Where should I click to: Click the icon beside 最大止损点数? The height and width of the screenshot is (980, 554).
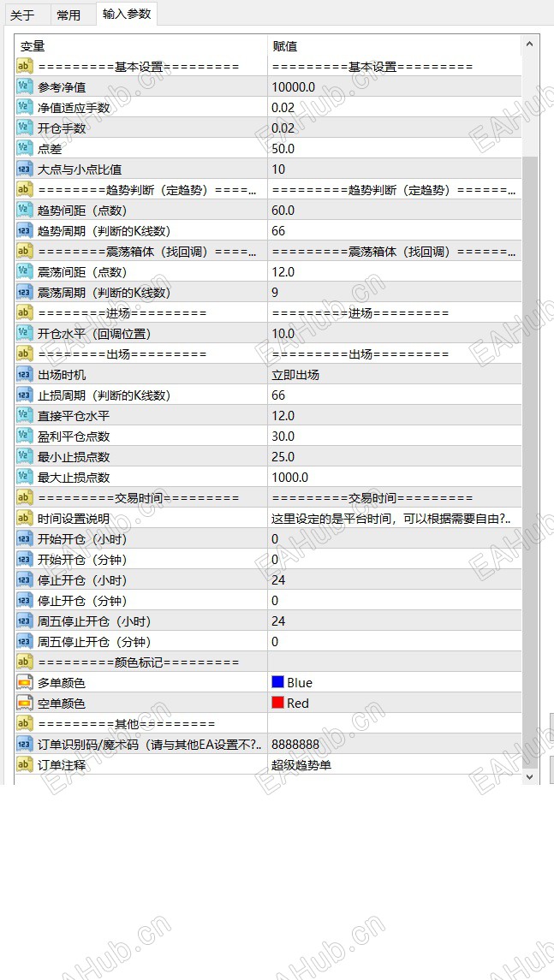(x=24, y=478)
